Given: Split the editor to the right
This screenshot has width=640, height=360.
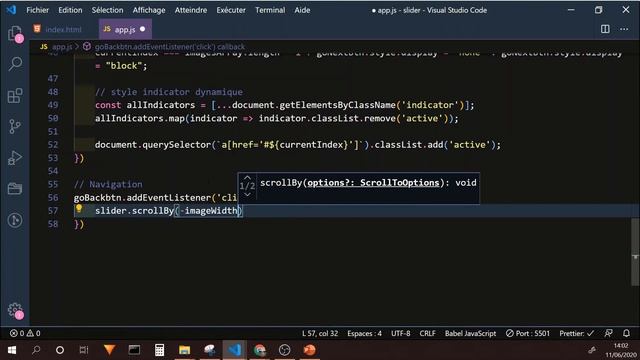Looking at the screenshot, I should (605, 29).
